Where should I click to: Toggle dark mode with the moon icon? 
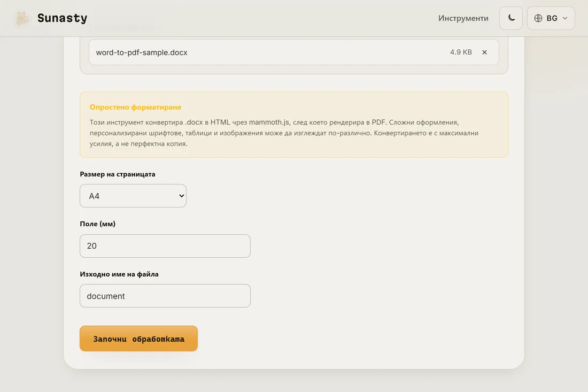tap(510, 18)
